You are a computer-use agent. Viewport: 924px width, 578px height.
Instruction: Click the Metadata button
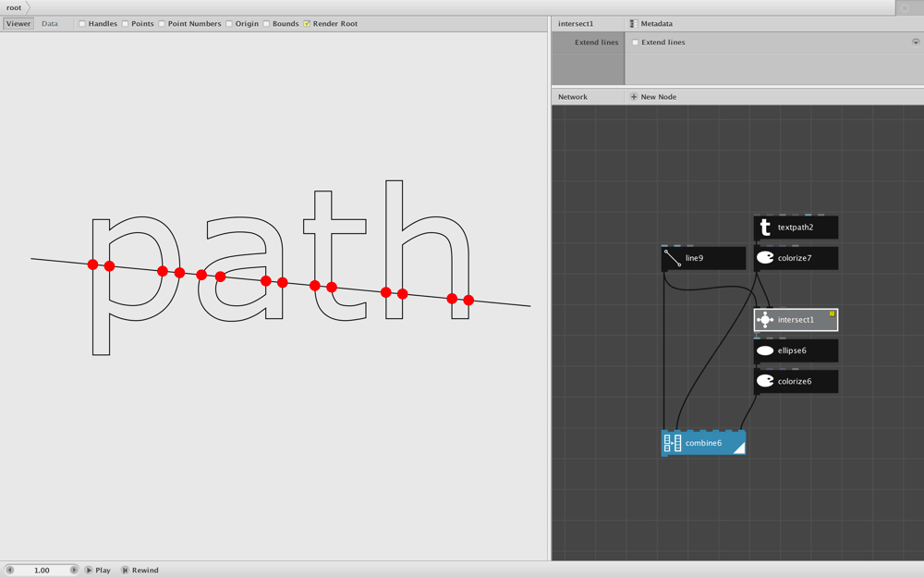coord(651,24)
